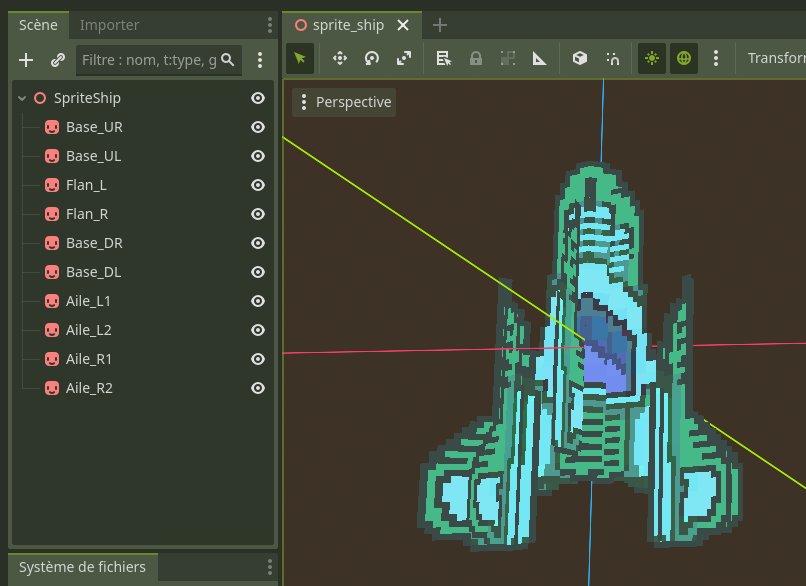Viewport: 806px width, 586px height.
Task: Hide the Flan_R sprite
Action: 258,214
